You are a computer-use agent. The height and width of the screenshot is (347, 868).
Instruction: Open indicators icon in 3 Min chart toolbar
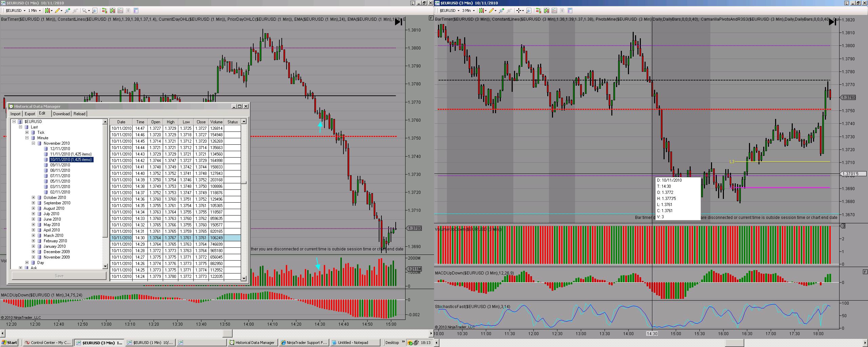[554, 11]
